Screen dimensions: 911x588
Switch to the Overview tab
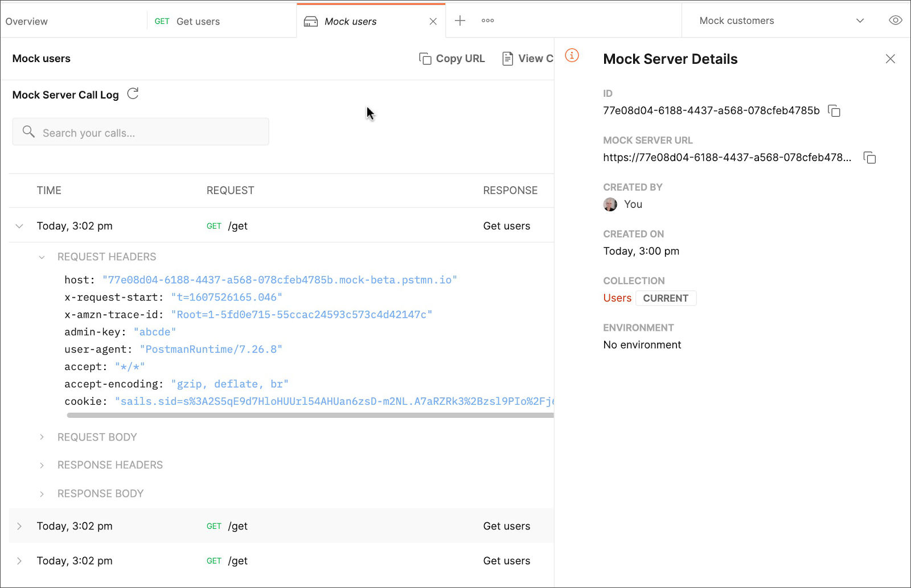point(27,22)
